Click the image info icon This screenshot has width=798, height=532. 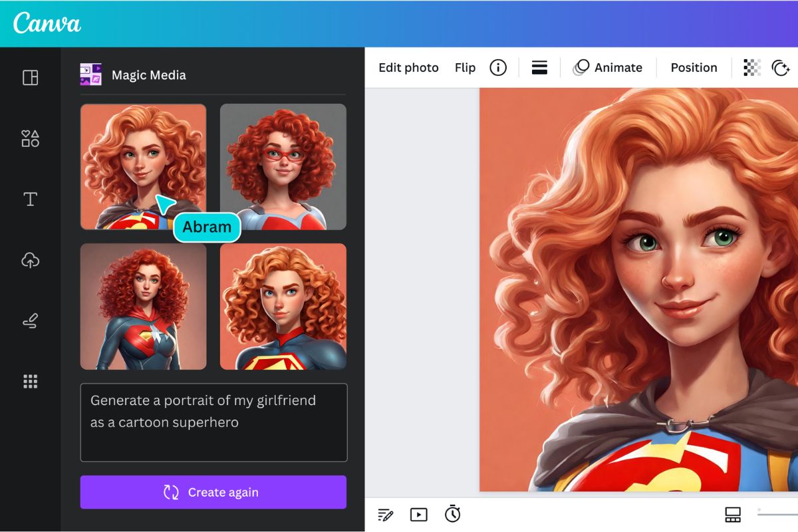tap(498, 68)
